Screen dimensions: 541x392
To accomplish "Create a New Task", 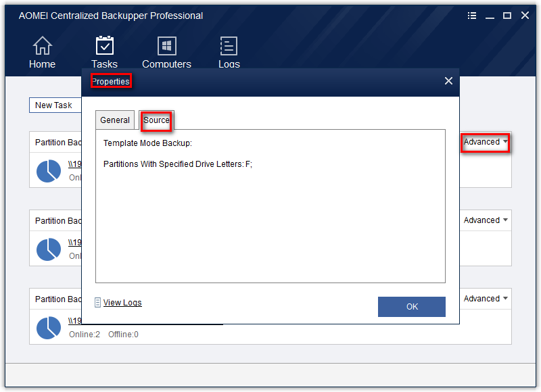I will tap(55, 105).
